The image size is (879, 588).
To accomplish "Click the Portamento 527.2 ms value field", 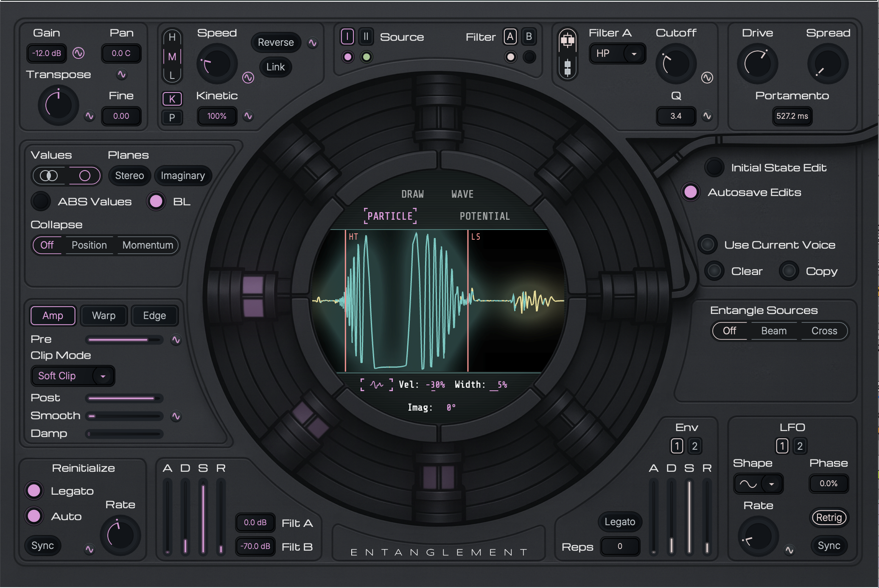I will (x=792, y=116).
